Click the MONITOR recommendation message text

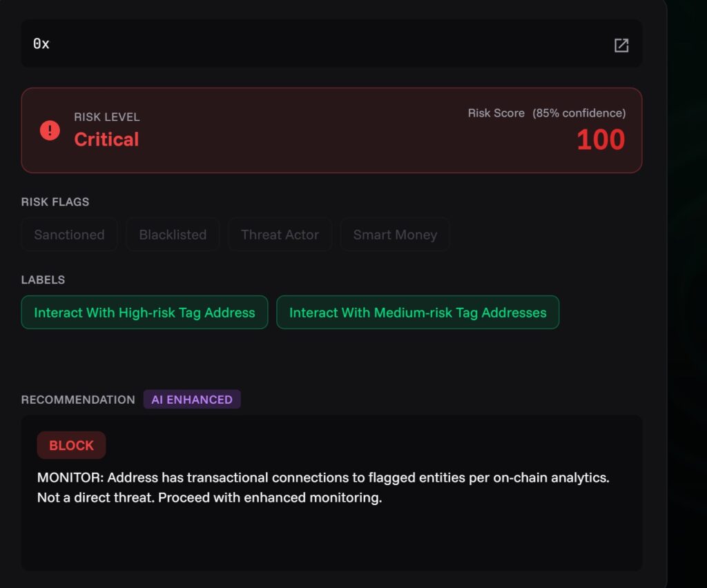[x=323, y=487]
